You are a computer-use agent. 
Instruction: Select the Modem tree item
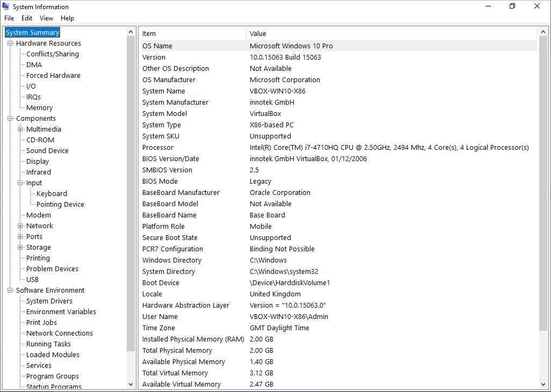pyautogui.click(x=39, y=215)
